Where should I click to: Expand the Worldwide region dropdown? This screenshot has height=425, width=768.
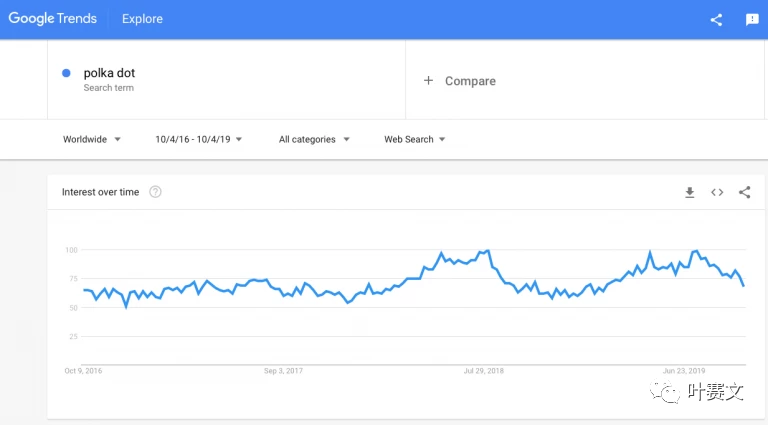coord(91,139)
